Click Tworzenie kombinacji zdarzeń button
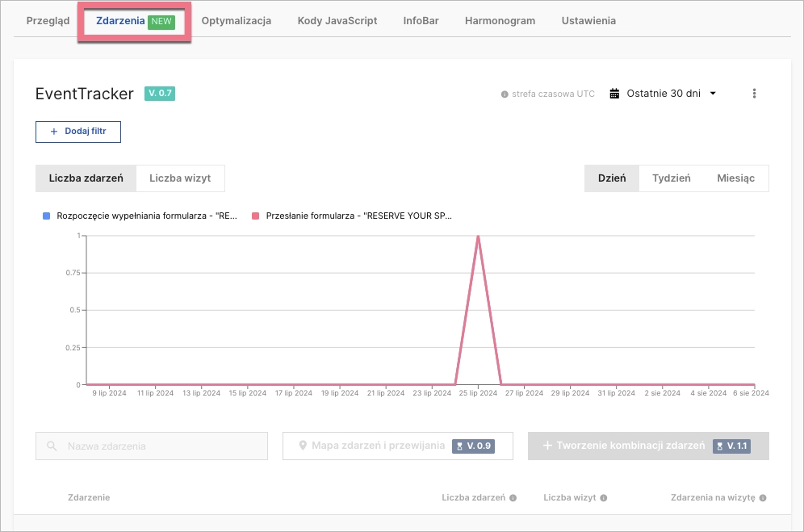The width and height of the screenshot is (804, 532). [648, 446]
